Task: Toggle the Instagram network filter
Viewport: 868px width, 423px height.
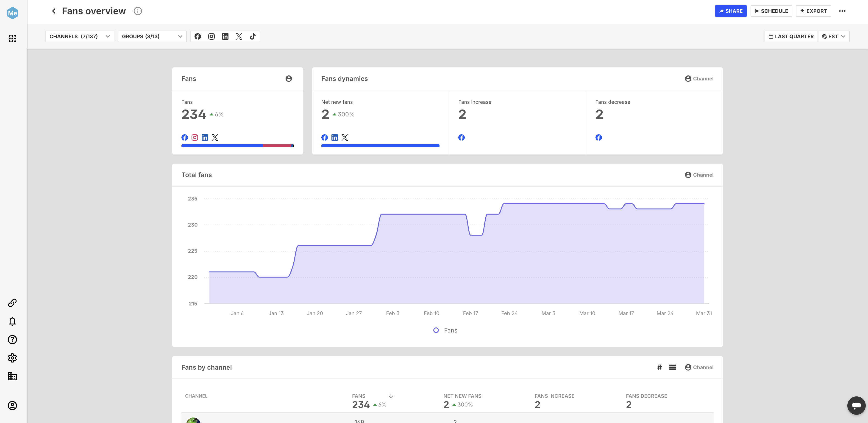Action: (211, 36)
